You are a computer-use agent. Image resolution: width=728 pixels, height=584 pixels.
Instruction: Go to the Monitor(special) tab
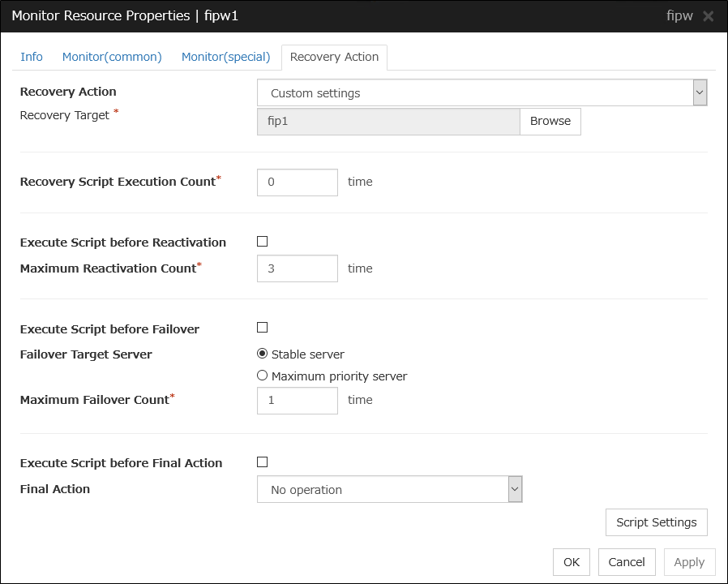[x=225, y=57]
